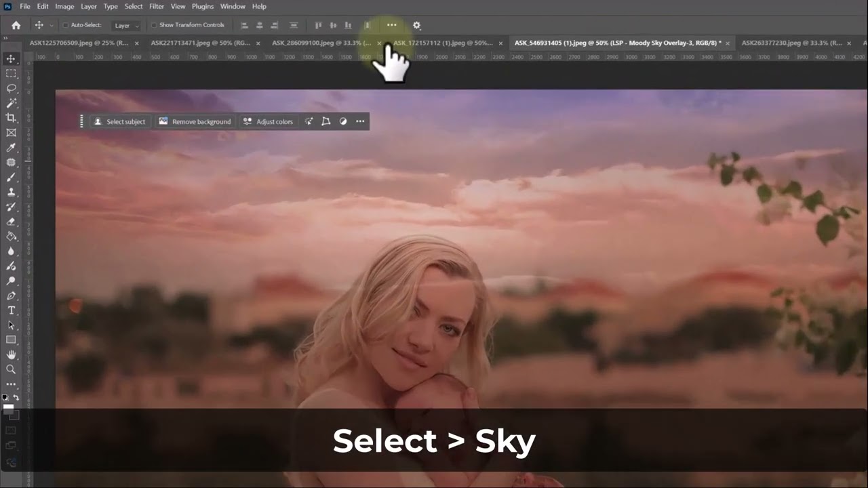
Task: Open the File menu
Action: click(25, 6)
